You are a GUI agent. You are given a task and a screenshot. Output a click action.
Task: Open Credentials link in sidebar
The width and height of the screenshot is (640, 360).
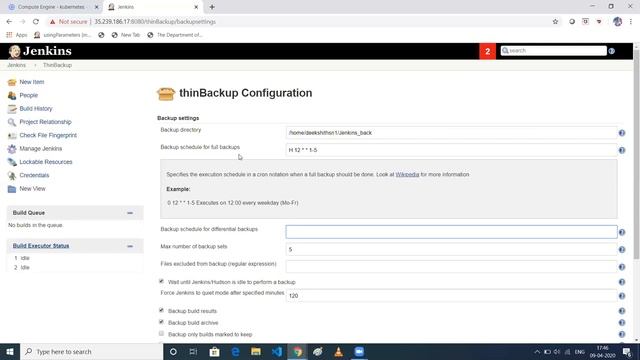tap(34, 176)
